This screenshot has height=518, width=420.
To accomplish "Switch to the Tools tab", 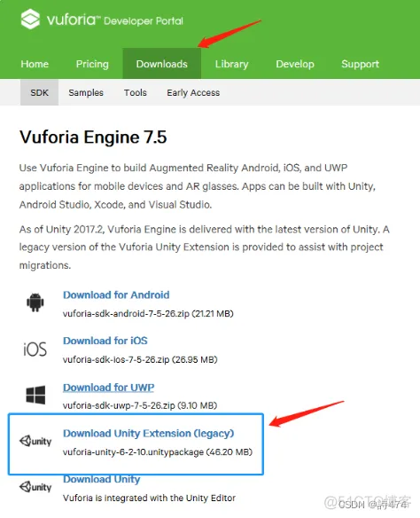I will 136,92.
